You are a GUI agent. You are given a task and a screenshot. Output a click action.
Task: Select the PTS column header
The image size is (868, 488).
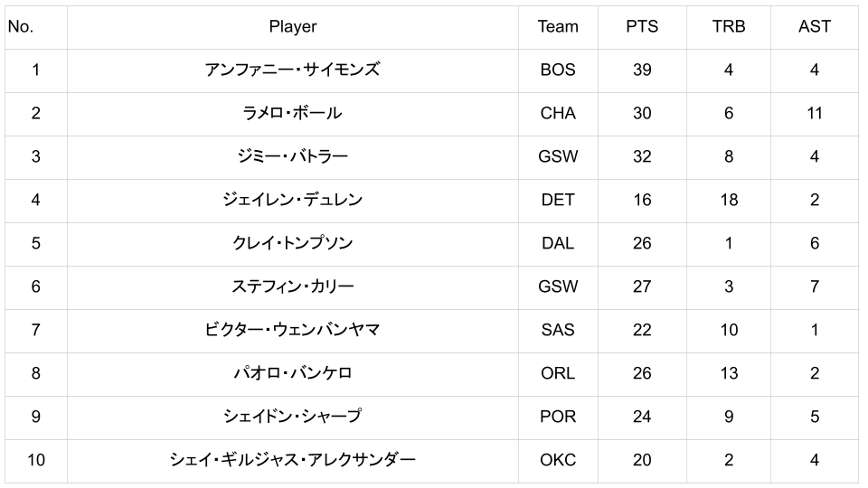pos(642,27)
